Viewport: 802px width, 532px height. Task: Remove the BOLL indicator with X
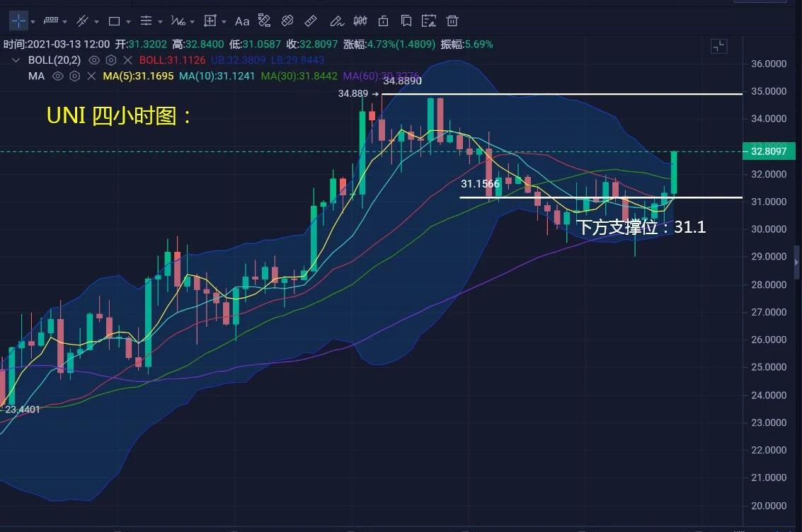[127, 60]
